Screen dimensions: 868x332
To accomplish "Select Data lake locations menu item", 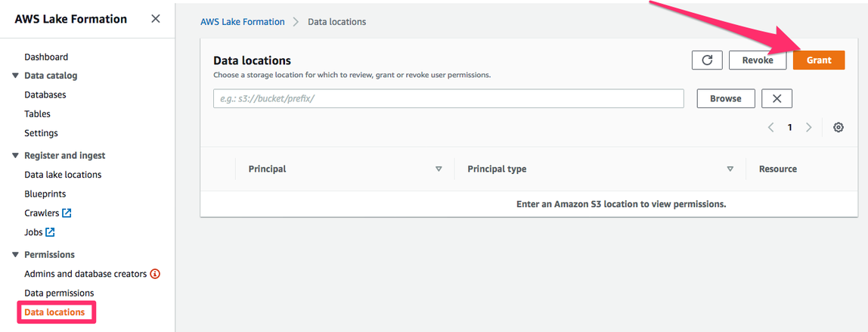I will [x=63, y=175].
